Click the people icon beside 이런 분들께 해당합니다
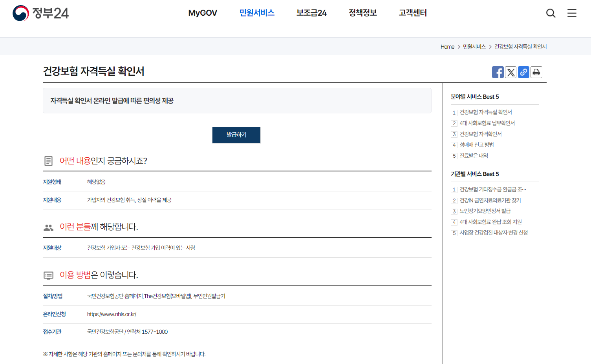 (x=48, y=227)
